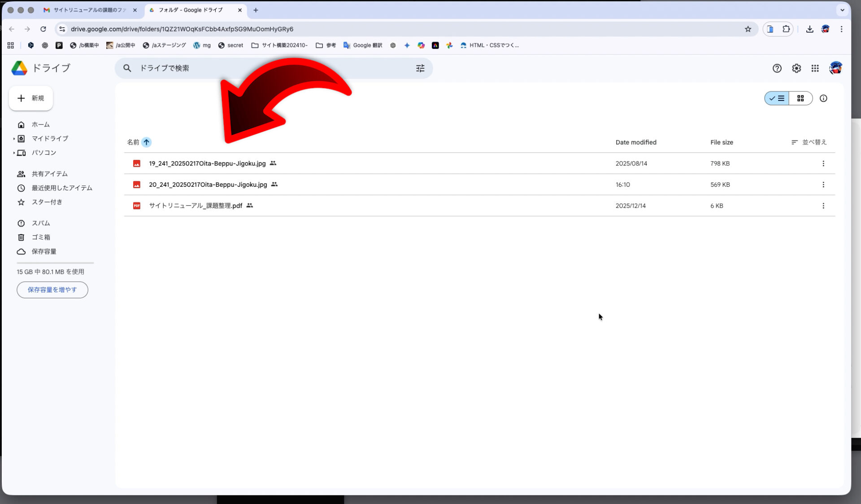Open sort options dropdown

[x=809, y=142]
